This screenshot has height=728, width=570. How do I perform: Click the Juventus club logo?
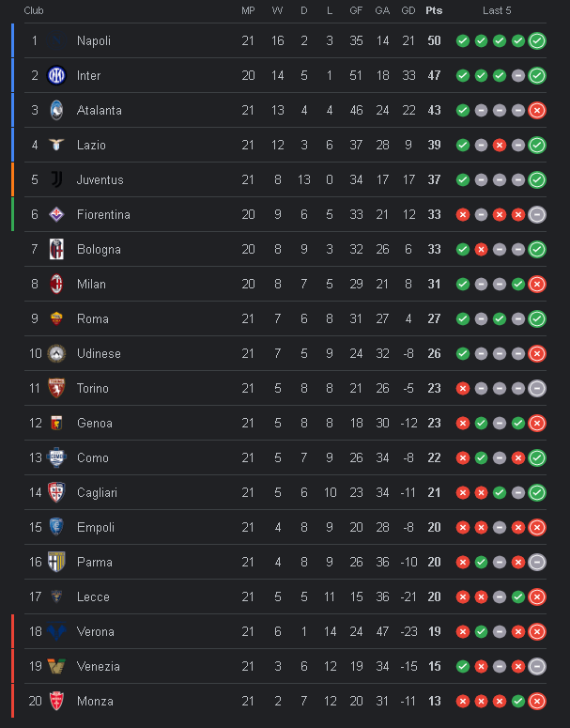coord(56,179)
